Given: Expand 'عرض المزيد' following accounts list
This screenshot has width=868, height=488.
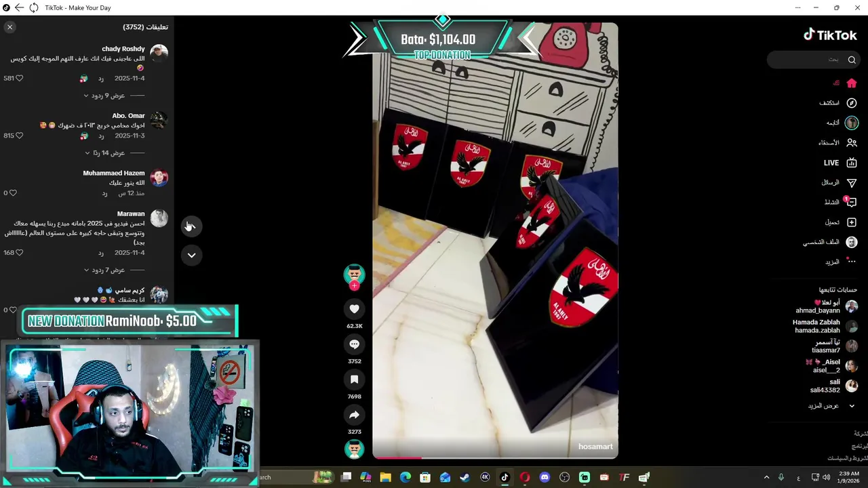Looking at the screenshot, I should (x=831, y=406).
